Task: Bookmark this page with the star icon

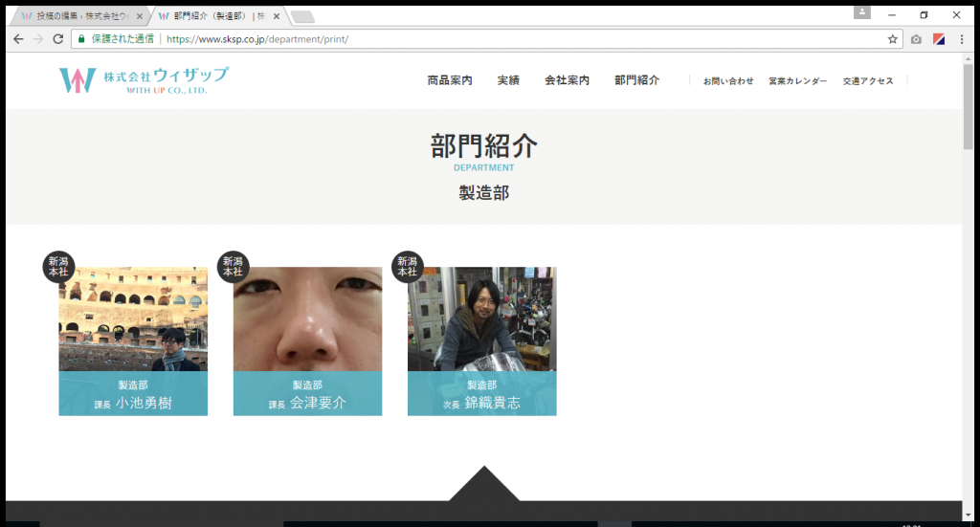Action: click(893, 39)
